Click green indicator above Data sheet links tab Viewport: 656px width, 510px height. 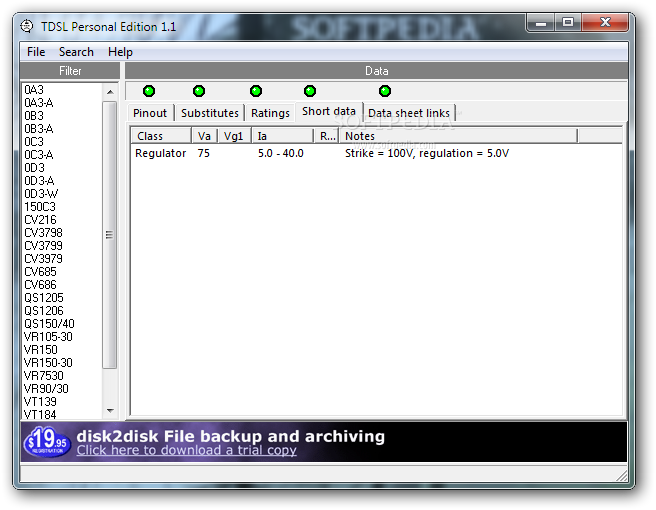pos(384,91)
